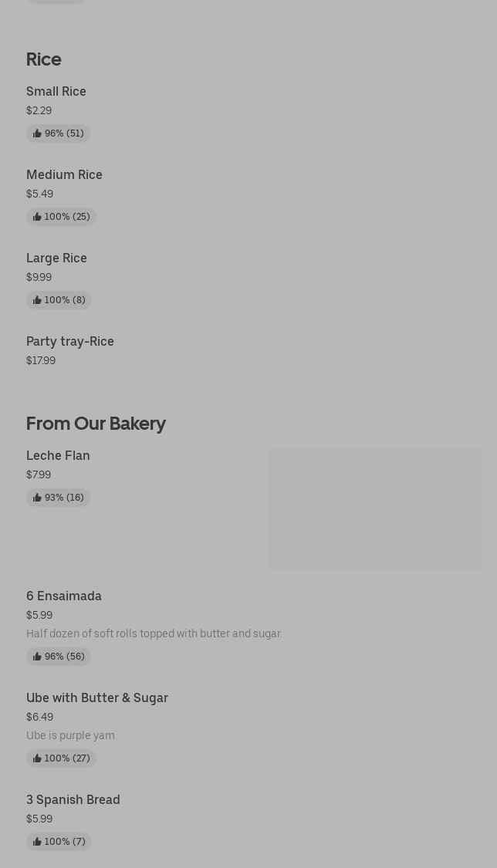Select the 6 Ensaimada bakery item
This screenshot has height=868, width=497.
pyautogui.click(x=64, y=596)
